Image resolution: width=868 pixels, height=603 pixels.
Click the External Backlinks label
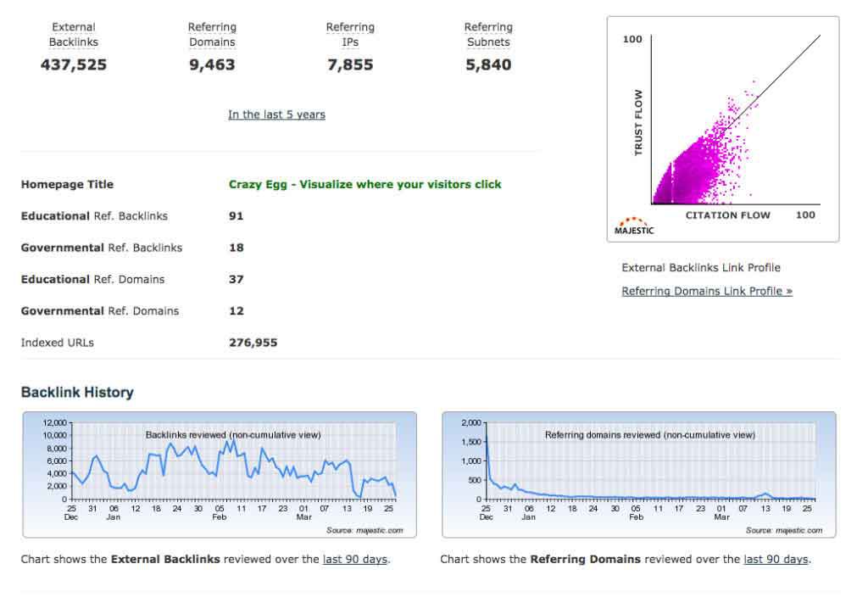coord(74,34)
